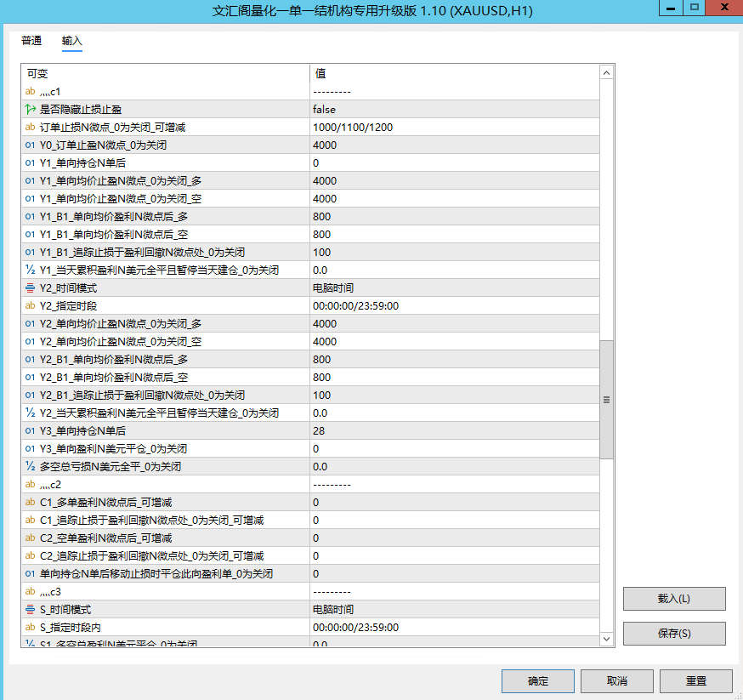Click the scrollbar down arrow
Image resolution: width=743 pixels, height=700 pixels.
(606, 639)
